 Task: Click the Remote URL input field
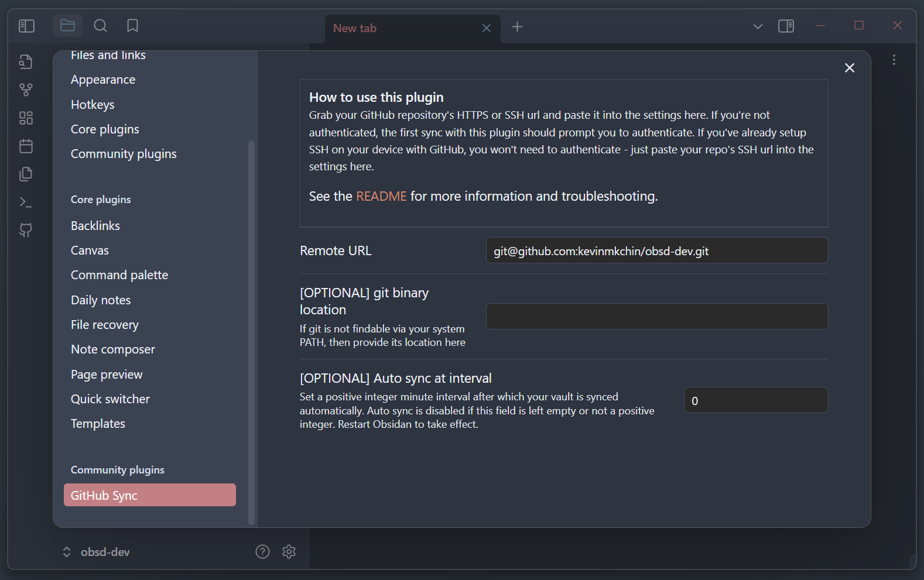pos(657,250)
